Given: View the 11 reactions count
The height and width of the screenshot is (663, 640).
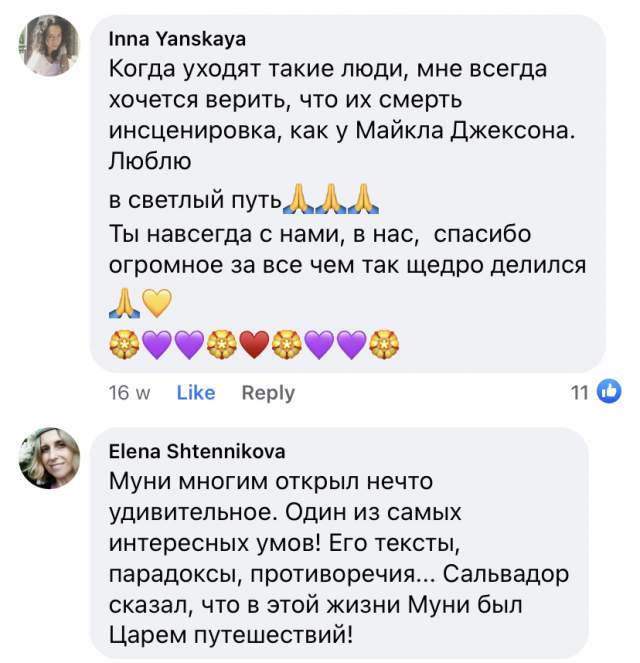Looking at the screenshot, I should tap(580, 393).
